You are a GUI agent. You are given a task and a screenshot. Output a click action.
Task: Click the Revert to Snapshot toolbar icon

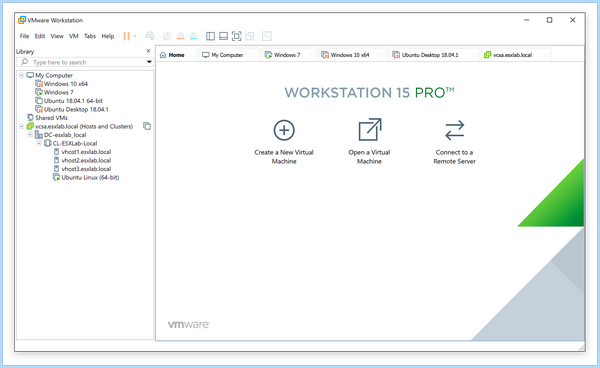pos(180,36)
